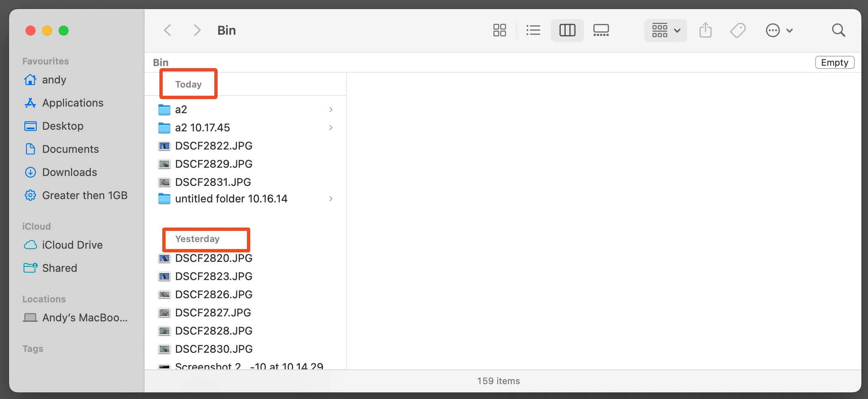Select Applications in the sidebar

[x=73, y=102]
